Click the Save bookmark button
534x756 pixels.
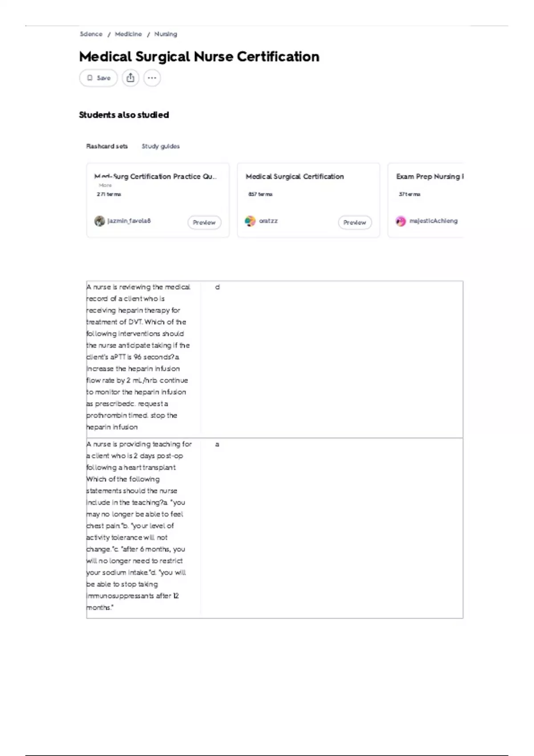98,78
